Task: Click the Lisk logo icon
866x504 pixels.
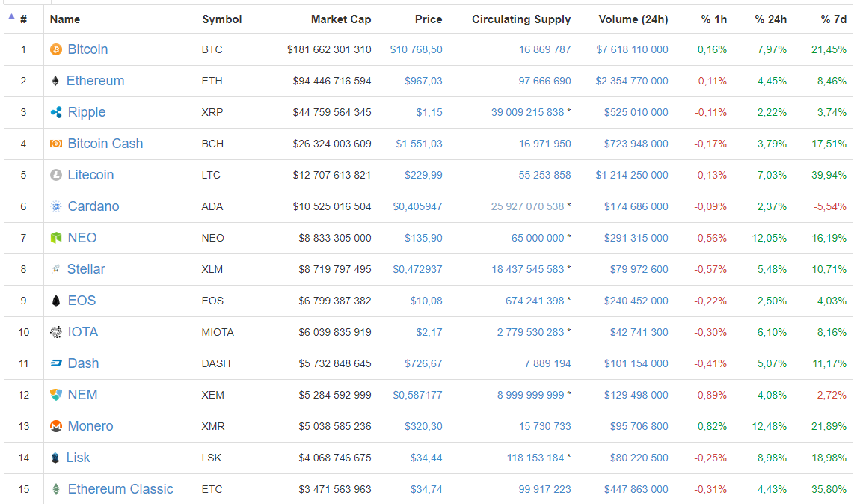Action: [x=55, y=458]
